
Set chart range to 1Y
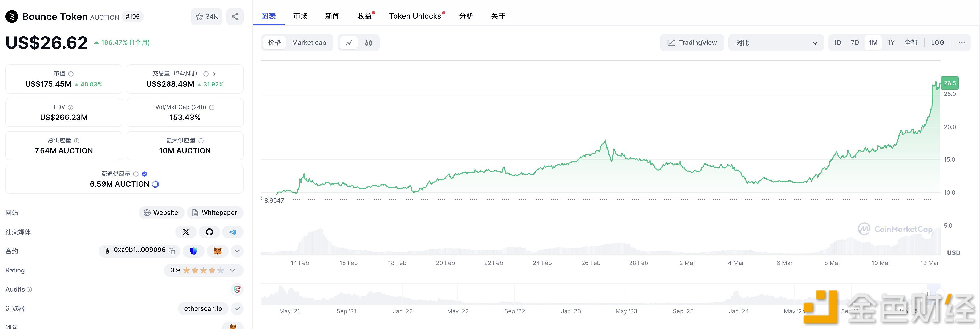[x=891, y=43]
